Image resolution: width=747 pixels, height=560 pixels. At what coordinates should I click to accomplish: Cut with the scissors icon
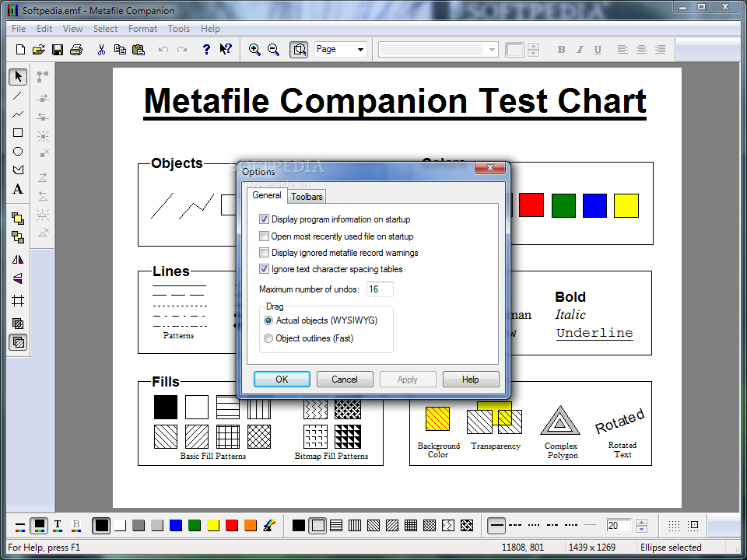click(x=101, y=49)
